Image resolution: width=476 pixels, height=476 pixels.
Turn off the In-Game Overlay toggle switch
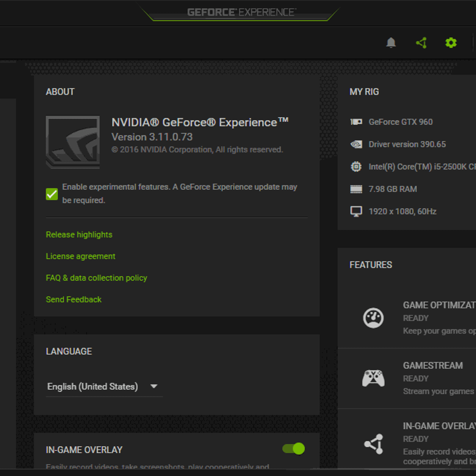[293, 449]
